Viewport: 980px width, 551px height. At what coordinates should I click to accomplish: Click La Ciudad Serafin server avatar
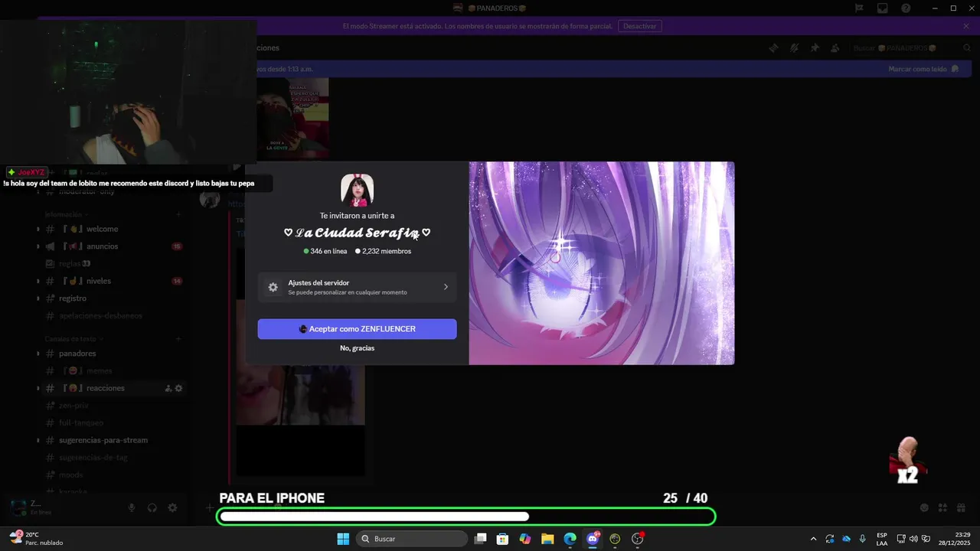357,190
